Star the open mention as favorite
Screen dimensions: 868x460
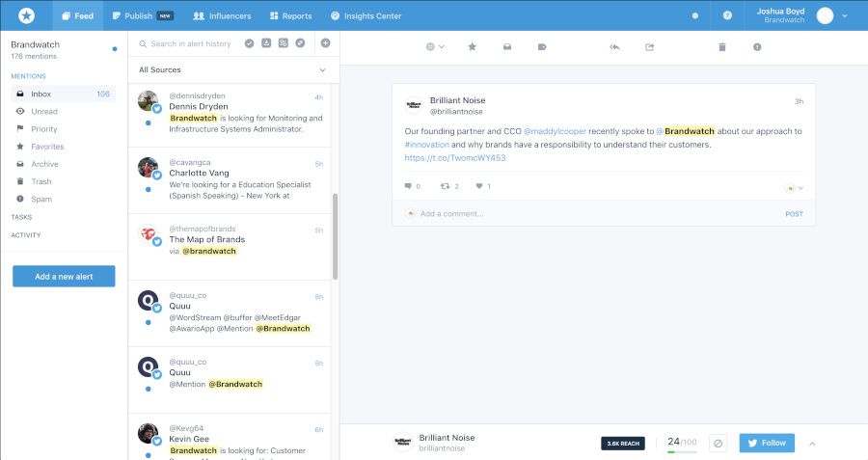coord(472,46)
